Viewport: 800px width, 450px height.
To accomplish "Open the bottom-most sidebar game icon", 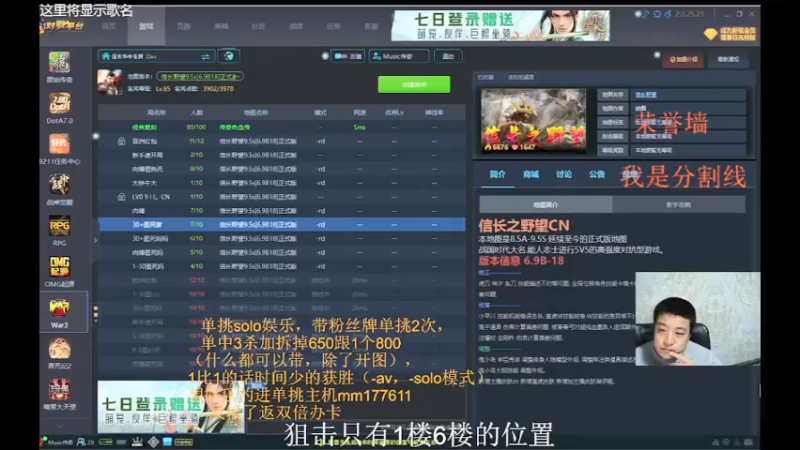I will [x=59, y=390].
